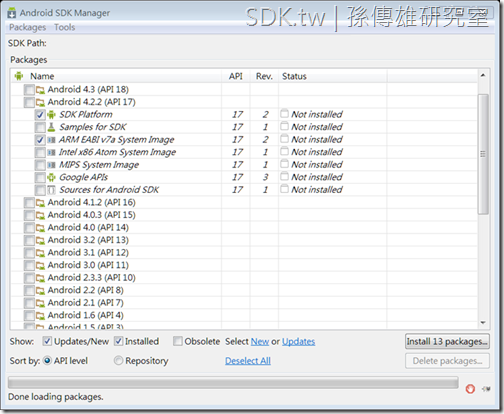504x414 pixels.
Task: Check the Android 4.2.2 (API 17) group checkbox
Action: (x=29, y=102)
